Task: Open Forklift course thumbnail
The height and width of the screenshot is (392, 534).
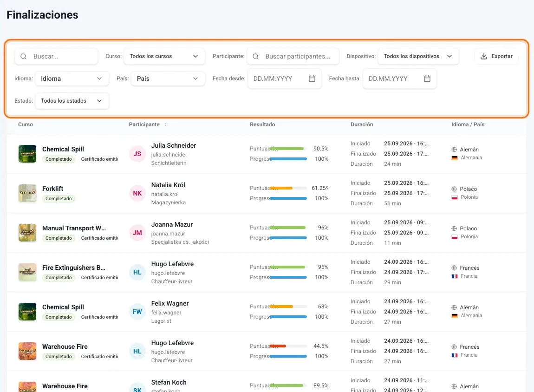Action: point(27,194)
